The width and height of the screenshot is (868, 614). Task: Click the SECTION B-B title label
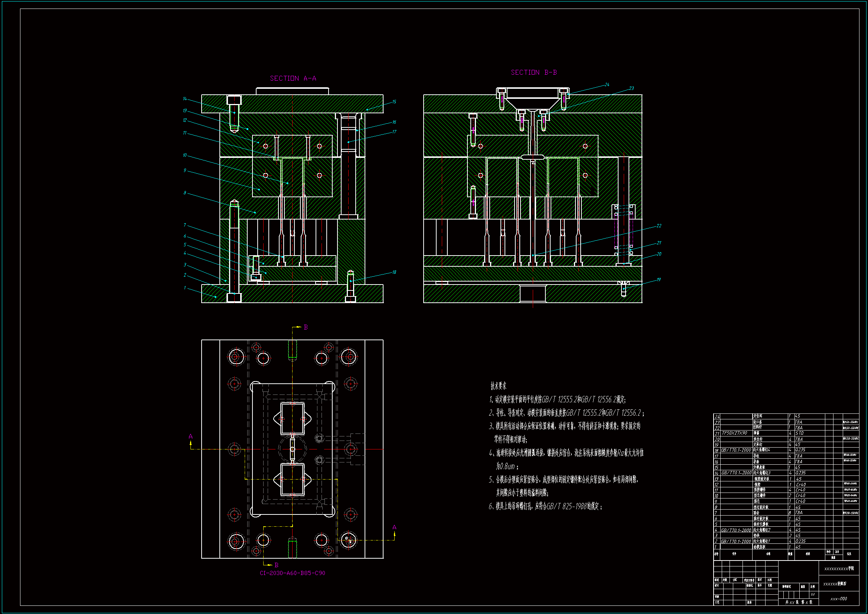(x=533, y=72)
